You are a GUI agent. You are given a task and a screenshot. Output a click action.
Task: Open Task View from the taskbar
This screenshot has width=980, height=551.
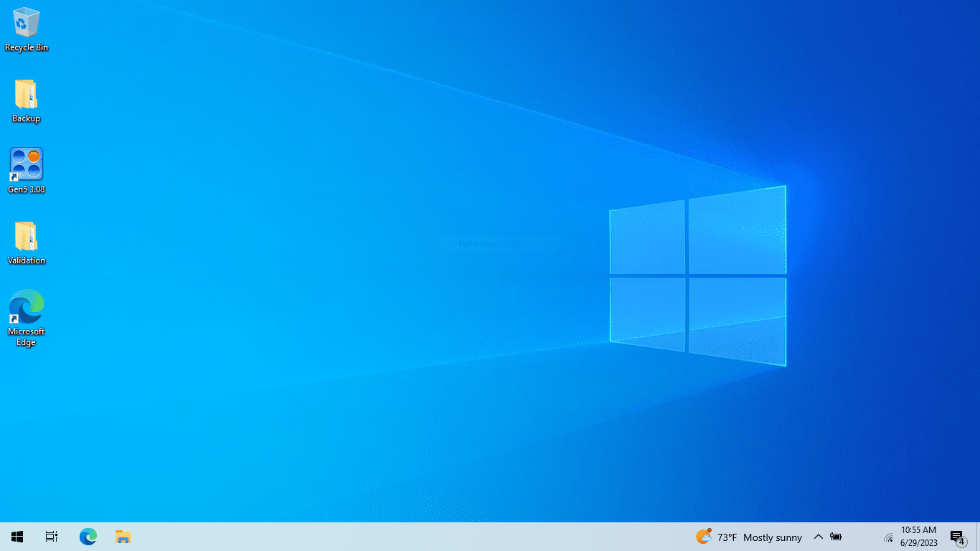tap(52, 537)
